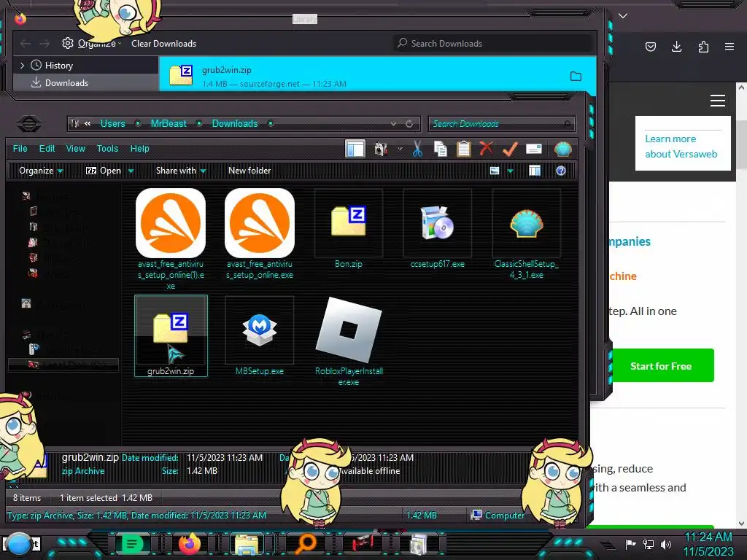Select the avast_free_antivirus_setup_online(1).exe file
This screenshot has width=747, height=560.
tap(171, 239)
